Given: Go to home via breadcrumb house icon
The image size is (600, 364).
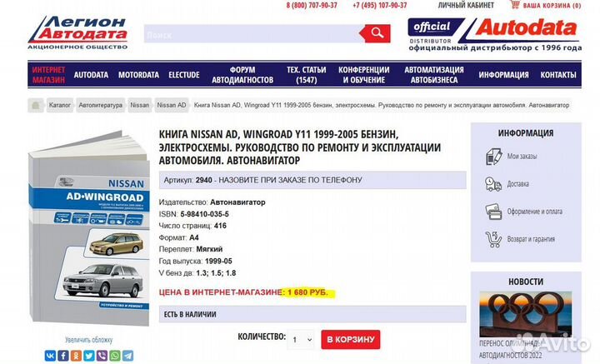Looking at the screenshot, I should pos(36,105).
